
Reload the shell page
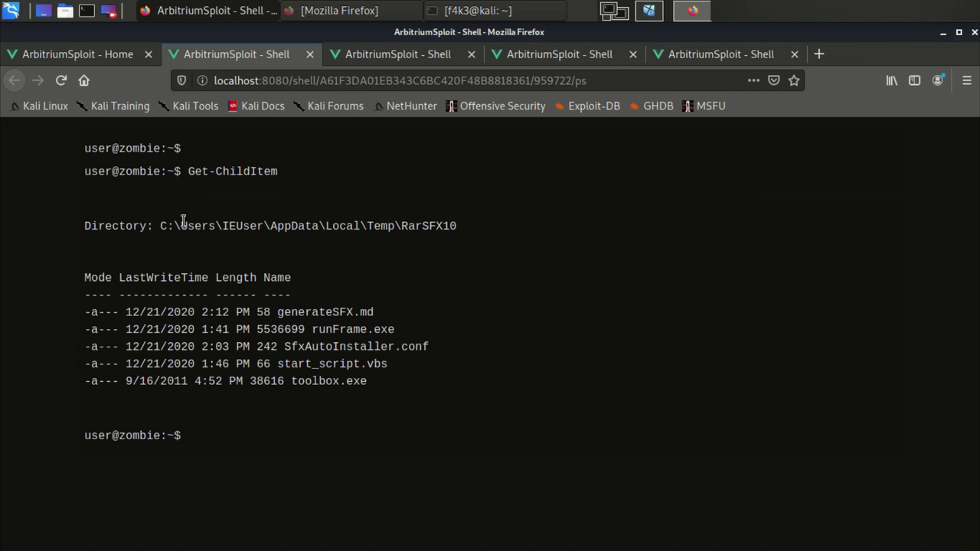pyautogui.click(x=61, y=80)
